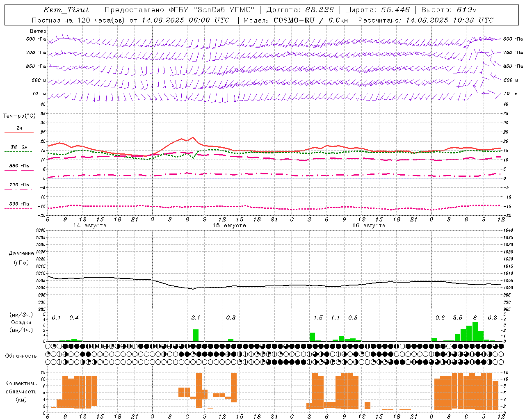This screenshot has height=420, width=525.
Task: Select the text Предоставлено ФГБУ "ЗапСиб УГМС"
Action: click(x=180, y=10)
